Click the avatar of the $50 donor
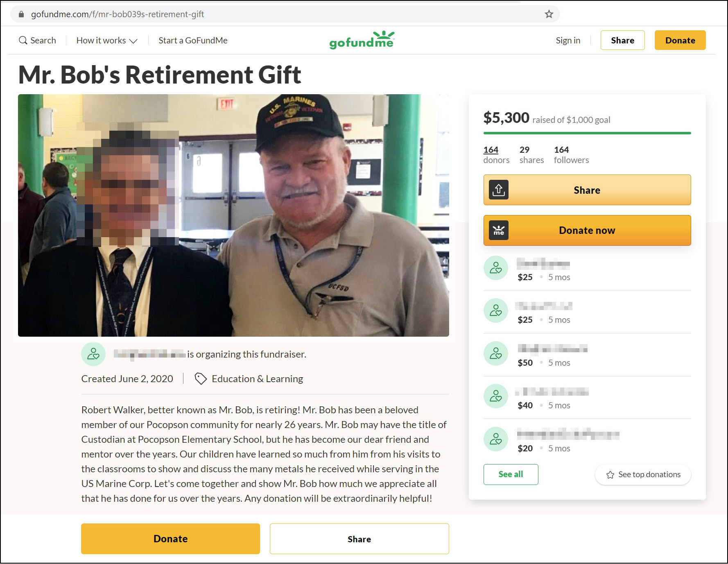This screenshot has height=564, width=728. [x=496, y=353]
